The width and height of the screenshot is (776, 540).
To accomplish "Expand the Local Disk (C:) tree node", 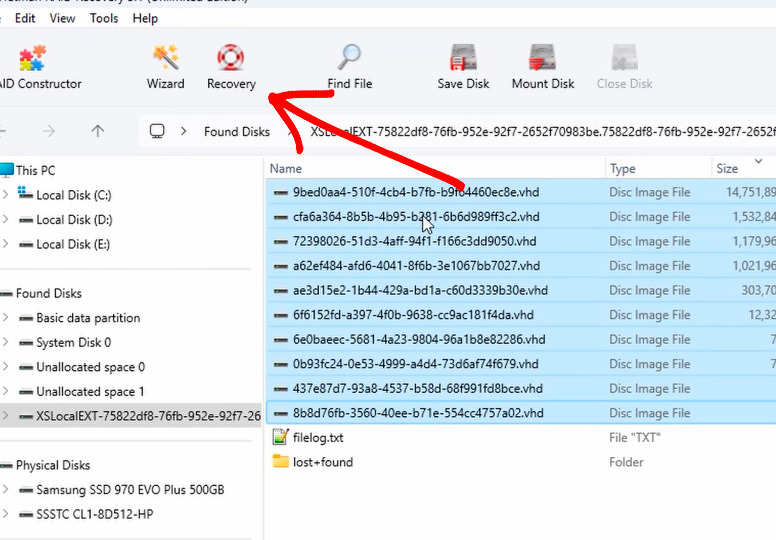I will pyautogui.click(x=5, y=195).
